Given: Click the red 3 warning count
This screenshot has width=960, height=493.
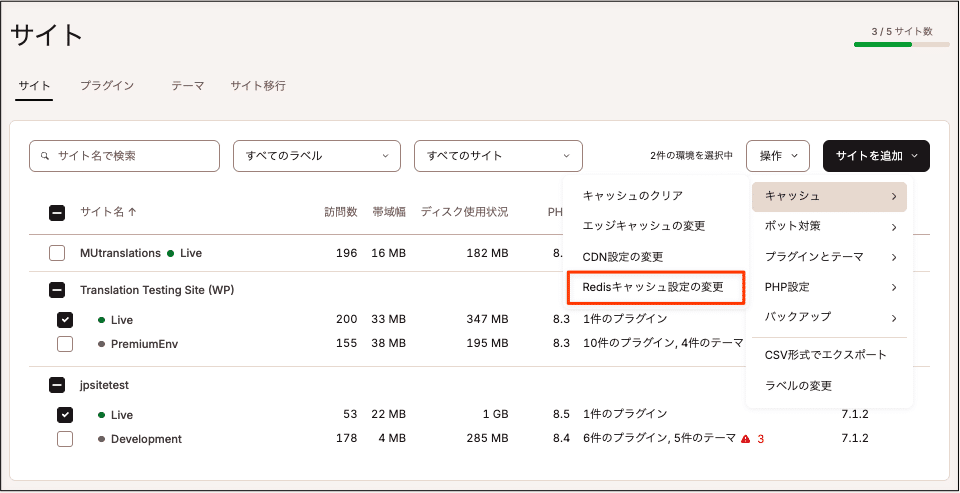Looking at the screenshot, I should (x=761, y=439).
